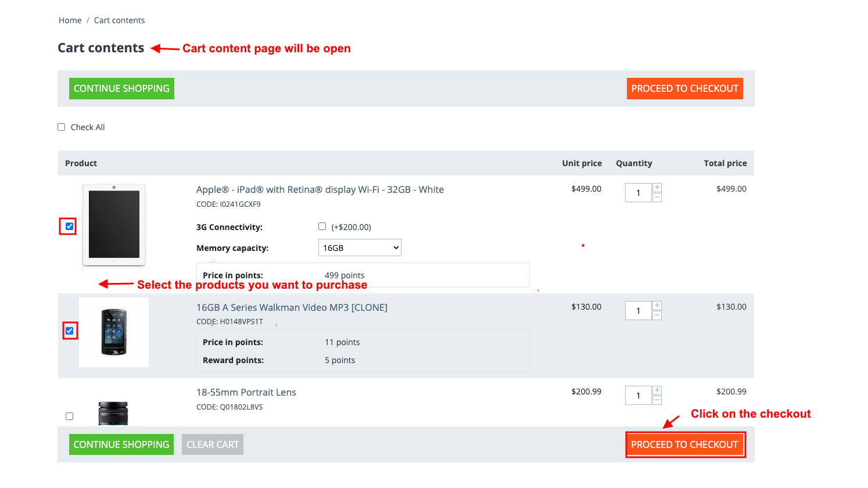
Task: Open the Apple iPad with Retina product link
Action: (x=320, y=189)
